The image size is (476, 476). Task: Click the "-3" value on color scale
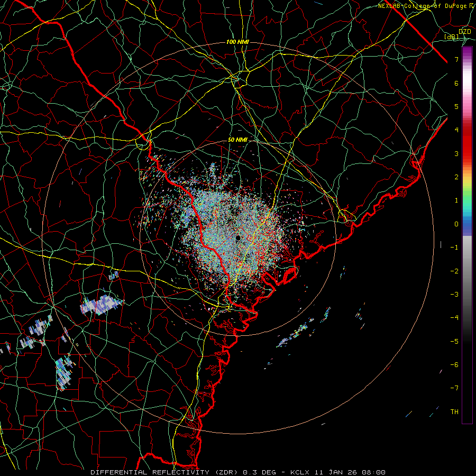pyautogui.click(x=454, y=294)
